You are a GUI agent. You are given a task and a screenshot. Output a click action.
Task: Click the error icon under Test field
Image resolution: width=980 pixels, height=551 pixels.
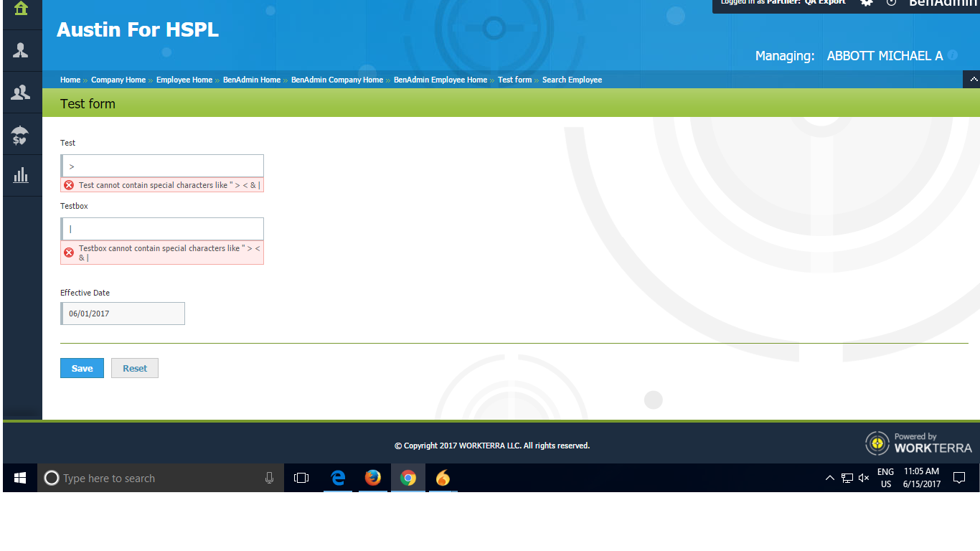click(69, 185)
